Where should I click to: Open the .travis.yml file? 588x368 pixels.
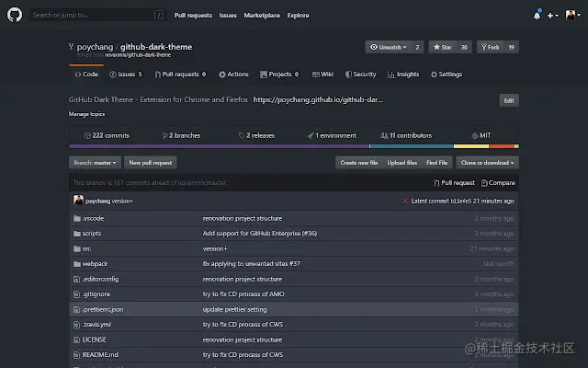pyautogui.click(x=96, y=325)
